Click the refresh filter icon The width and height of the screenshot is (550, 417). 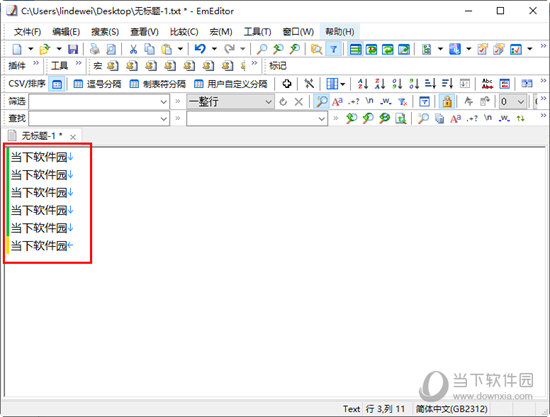point(283,102)
